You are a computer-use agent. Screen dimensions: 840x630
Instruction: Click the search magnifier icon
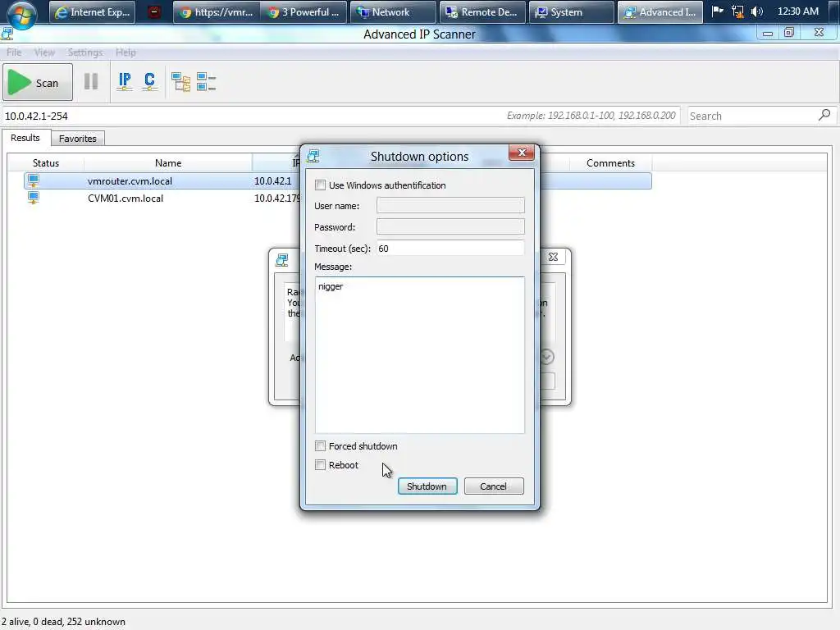click(824, 115)
